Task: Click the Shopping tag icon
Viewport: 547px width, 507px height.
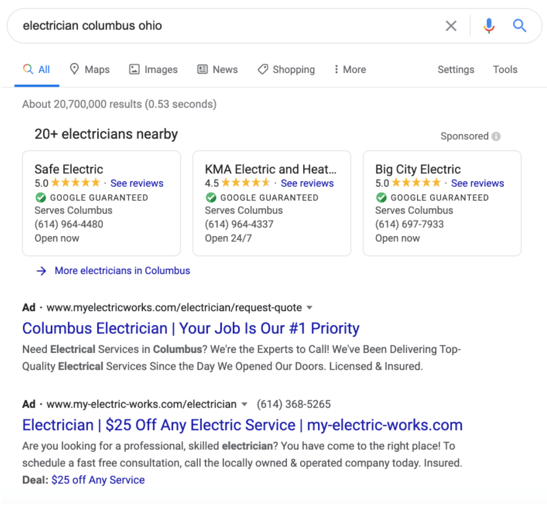Action: 263,69
